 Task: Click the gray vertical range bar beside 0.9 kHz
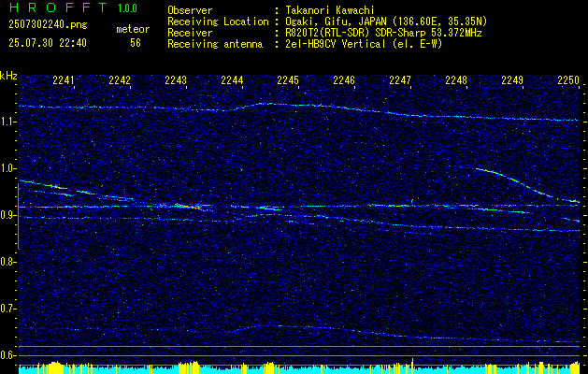[18, 216]
